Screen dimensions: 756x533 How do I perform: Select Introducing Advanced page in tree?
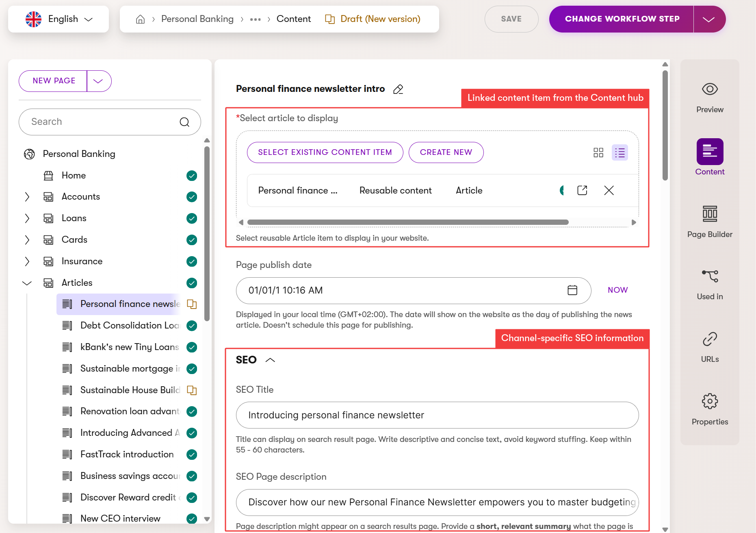coord(130,433)
